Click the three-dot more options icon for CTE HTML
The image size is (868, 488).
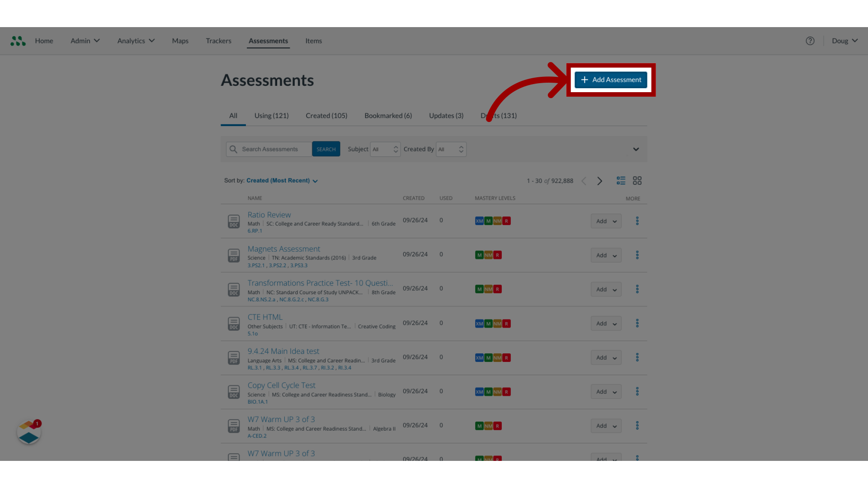pos(637,323)
